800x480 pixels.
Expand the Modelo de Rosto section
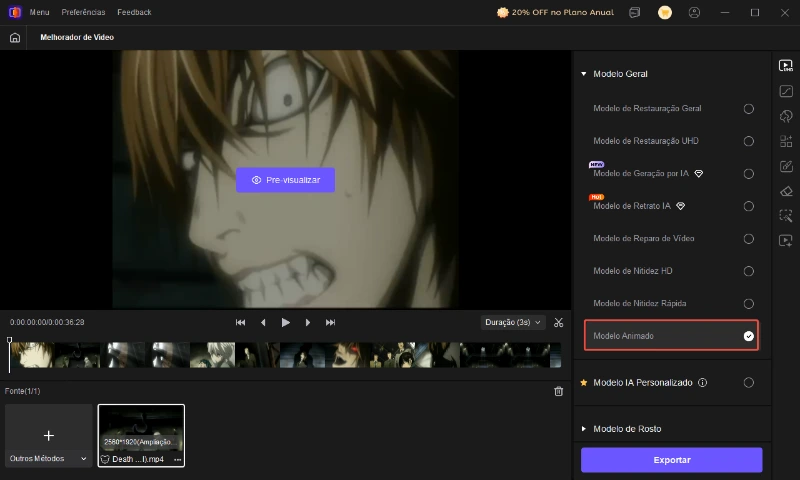(x=584, y=429)
